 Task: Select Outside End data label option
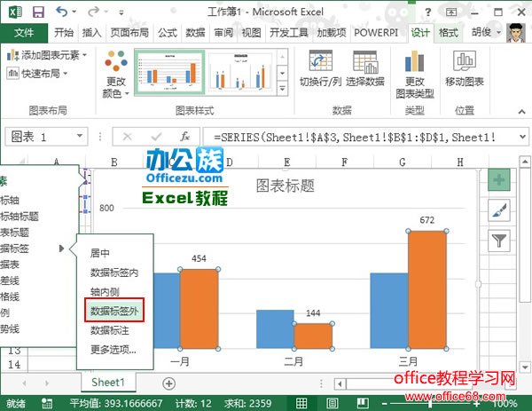pyautogui.click(x=114, y=311)
